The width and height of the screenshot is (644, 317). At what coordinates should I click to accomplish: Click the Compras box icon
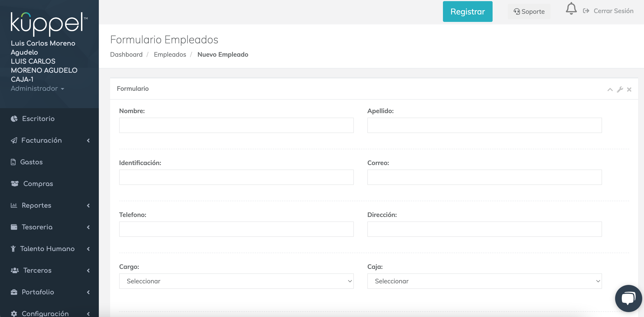point(15,184)
